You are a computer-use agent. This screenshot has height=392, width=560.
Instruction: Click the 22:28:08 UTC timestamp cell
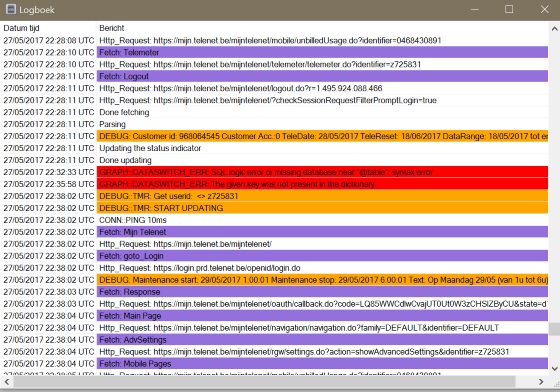coord(49,40)
